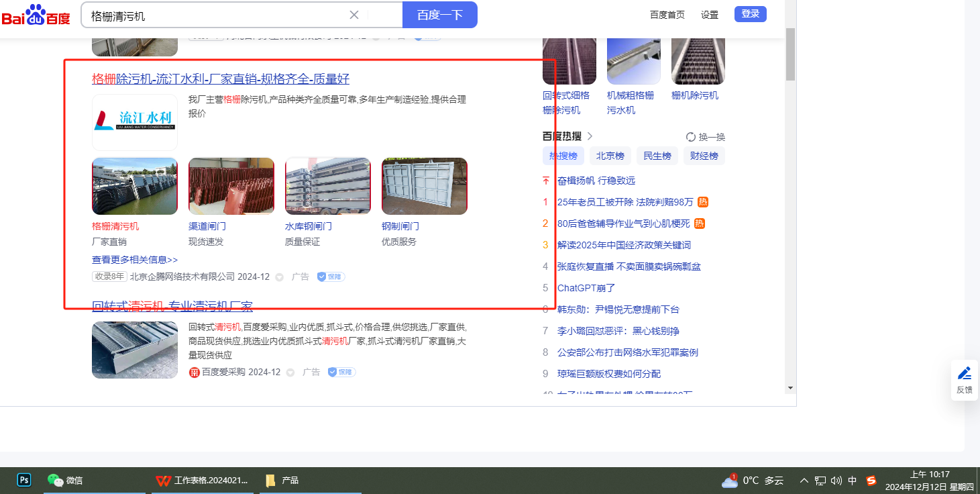Open the 回转式清污机-专业清污机厂家 result title

point(172,307)
